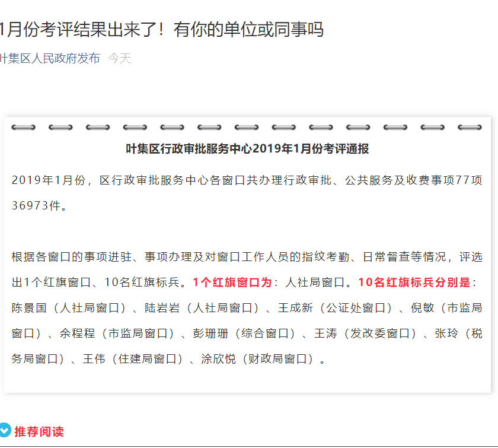Click the text 财政局窗口

tap(277, 359)
